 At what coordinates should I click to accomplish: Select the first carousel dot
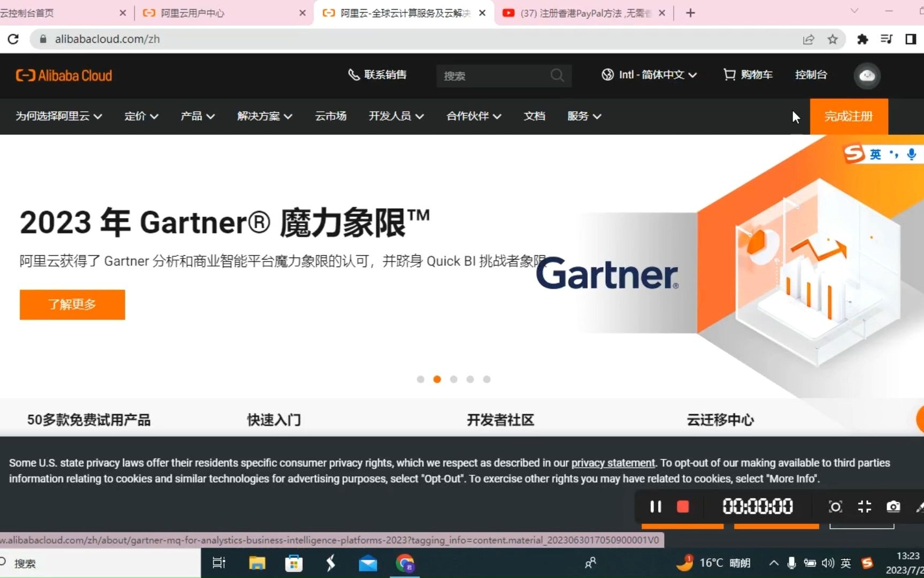click(420, 379)
